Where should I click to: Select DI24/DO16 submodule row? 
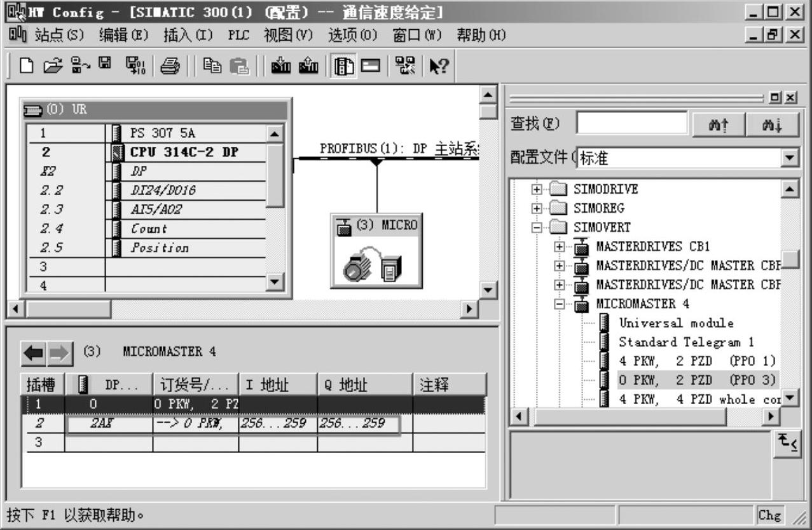[146, 191]
